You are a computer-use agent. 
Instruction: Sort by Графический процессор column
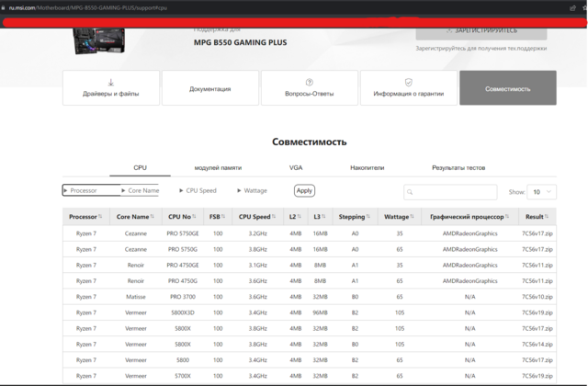point(469,217)
